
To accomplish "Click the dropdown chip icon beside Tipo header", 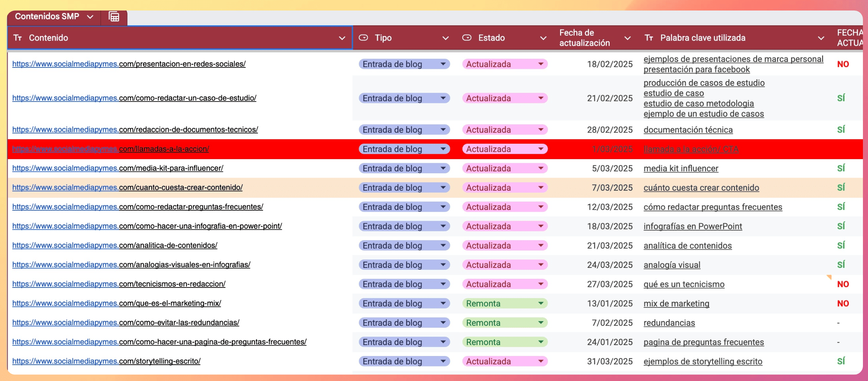I will click(363, 38).
